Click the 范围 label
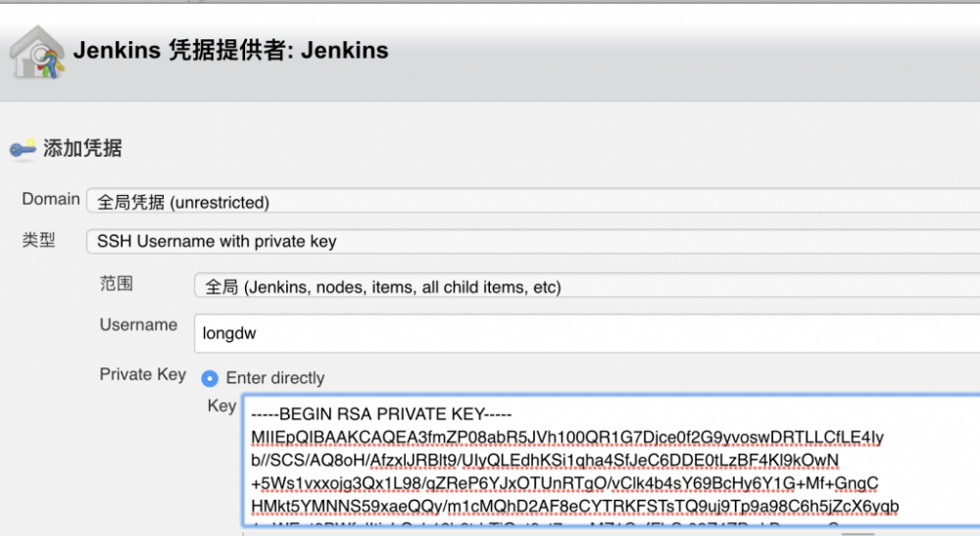 pyautogui.click(x=117, y=283)
